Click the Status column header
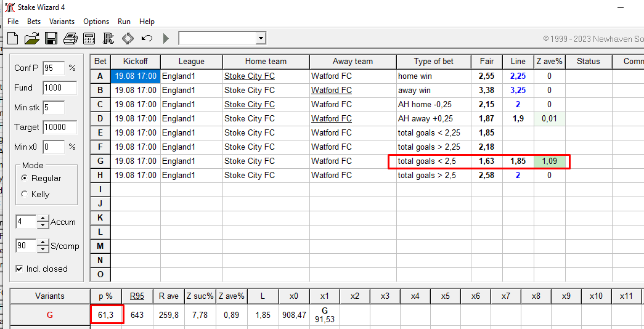644x329 pixels. [x=588, y=62]
